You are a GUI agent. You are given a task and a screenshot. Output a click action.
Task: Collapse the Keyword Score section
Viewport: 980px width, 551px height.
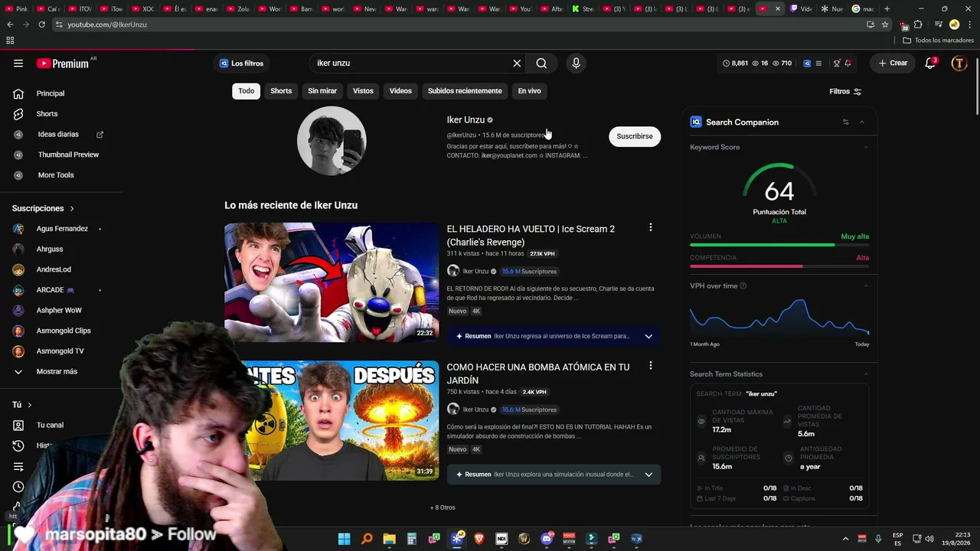click(x=866, y=147)
